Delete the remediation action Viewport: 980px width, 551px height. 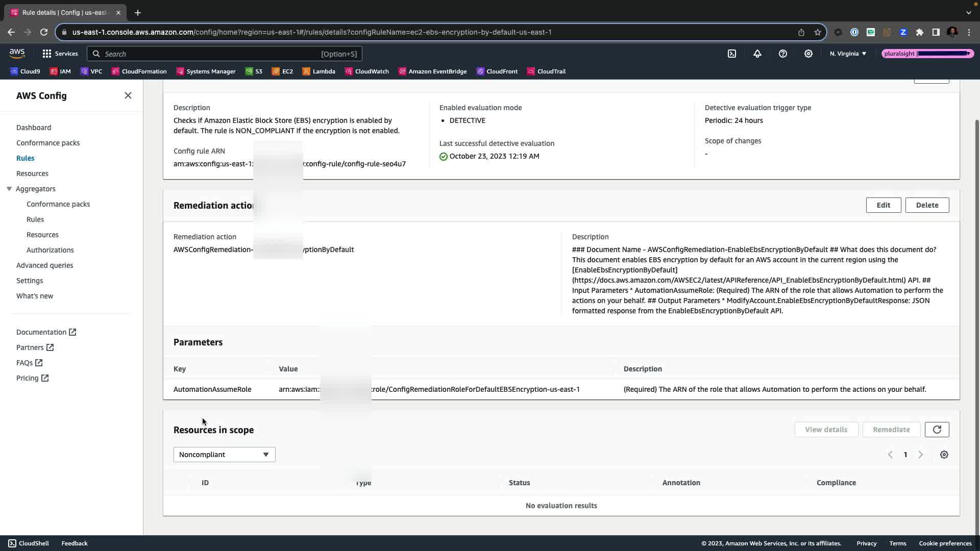(x=927, y=205)
